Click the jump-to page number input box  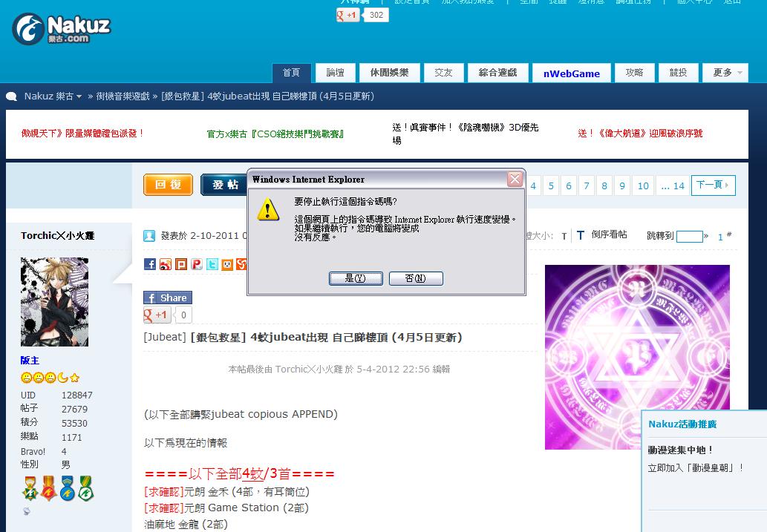point(689,237)
